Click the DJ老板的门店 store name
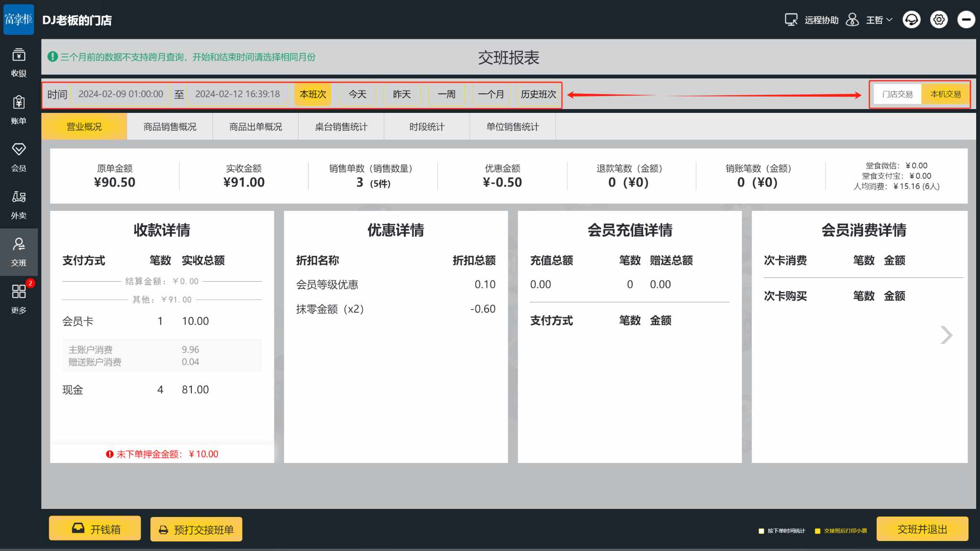The height and width of the screenshot is (551, 980). (x=77, y=20)
